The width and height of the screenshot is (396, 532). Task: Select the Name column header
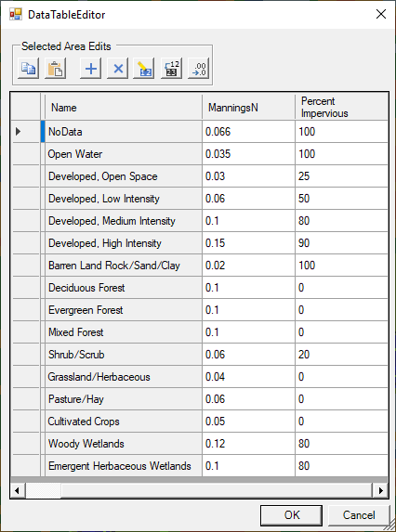124,107
